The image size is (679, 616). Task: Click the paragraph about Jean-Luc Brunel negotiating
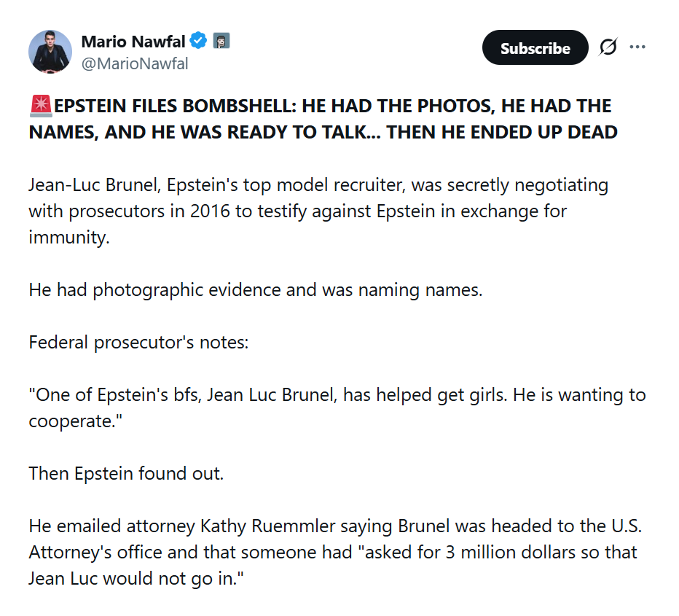pos(318,211)
